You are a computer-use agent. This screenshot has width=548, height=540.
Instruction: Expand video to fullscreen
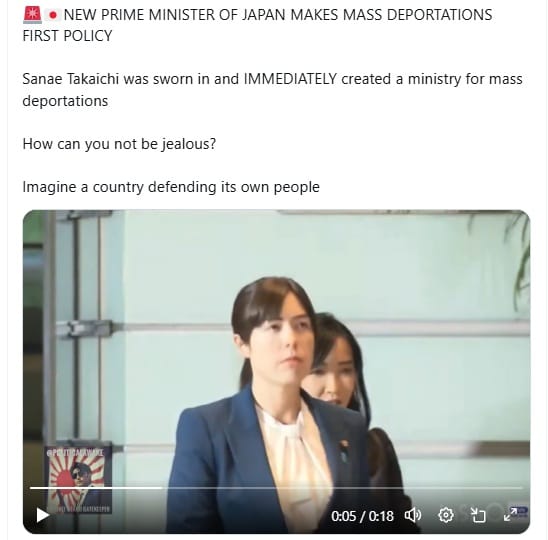(x=510, y=515)
